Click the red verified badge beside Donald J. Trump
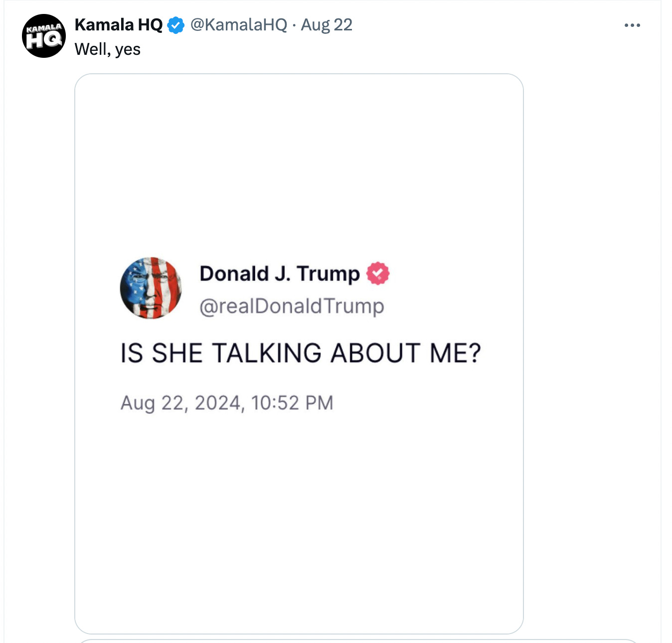This screenshot has width=672, height=643. pyautogui.click(x=378, y=273)
